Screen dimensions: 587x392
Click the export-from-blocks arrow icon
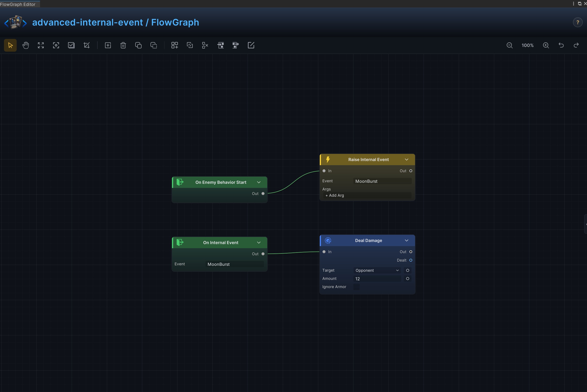(x=236, y=45)
